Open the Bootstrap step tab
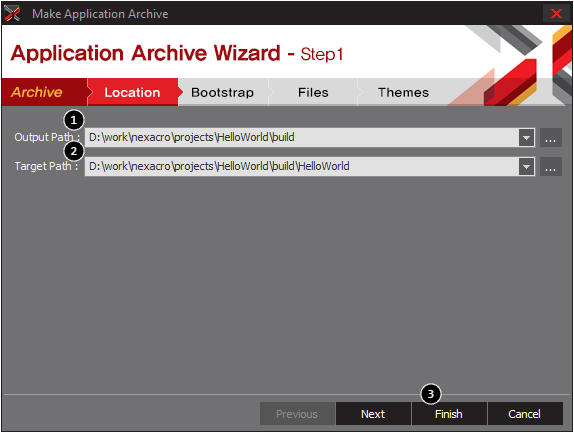 223,92
